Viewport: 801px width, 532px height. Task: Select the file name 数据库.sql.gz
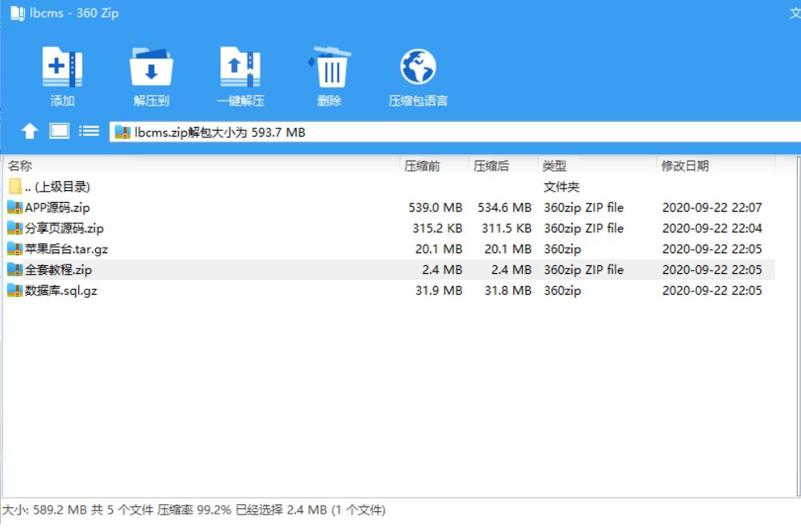pos(61,291)
